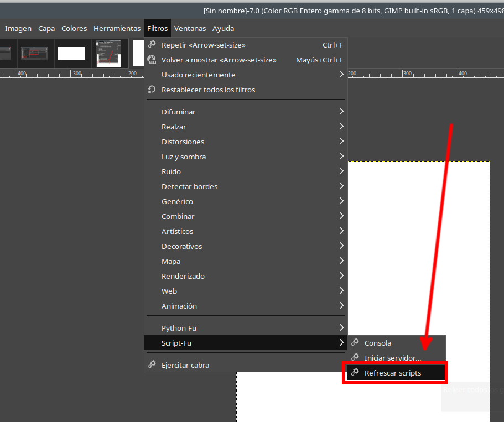The image size is (504, 422).
Task: Open the Colores menu
Action: [x=74, y=28]
